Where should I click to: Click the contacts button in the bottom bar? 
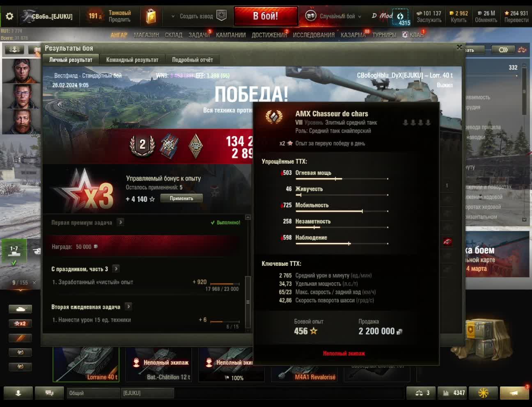click(18, 393)
